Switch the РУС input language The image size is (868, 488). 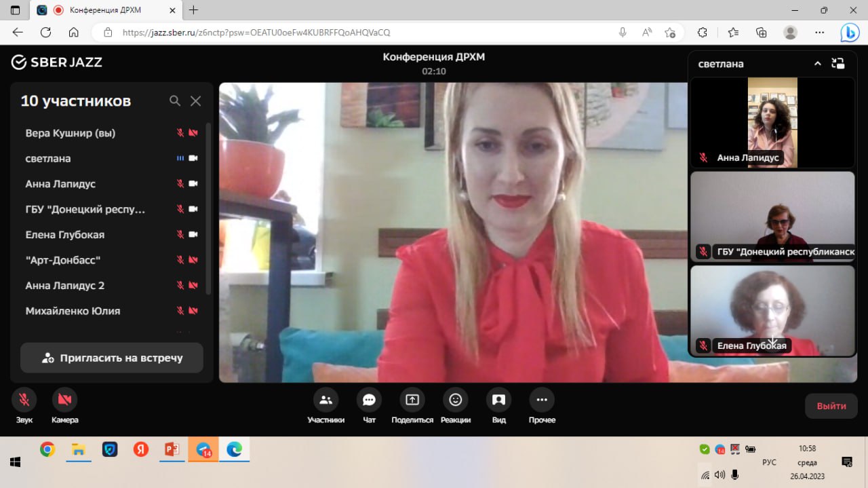[x=769, y=462]
